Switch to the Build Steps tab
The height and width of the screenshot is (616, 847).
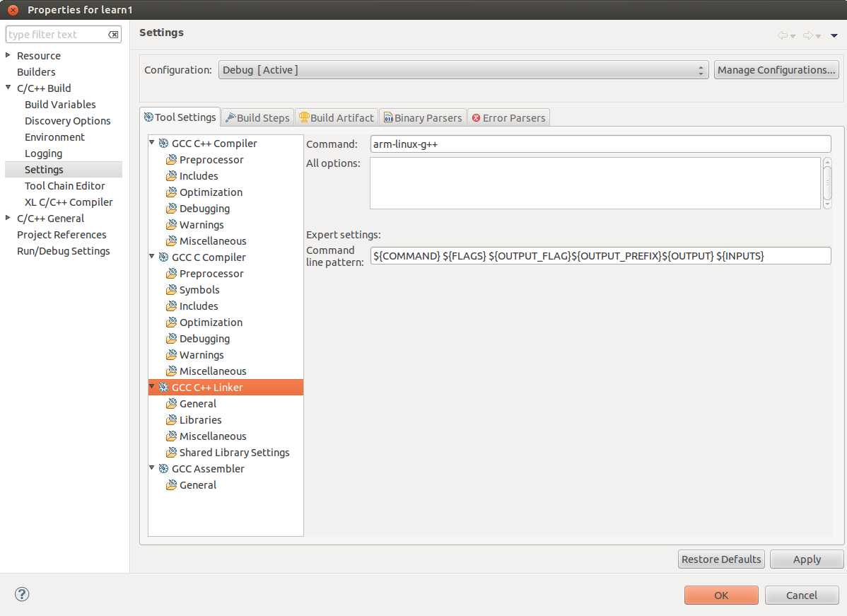[x=258, y=118]
